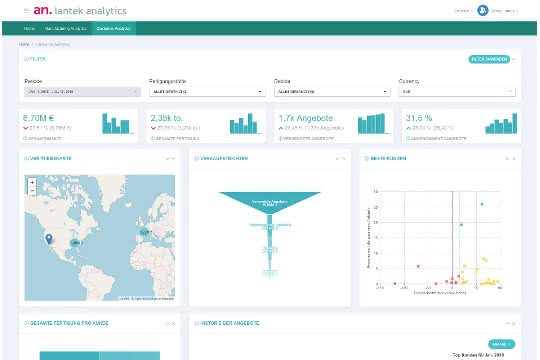Collapse the Beste Kunden panel
This screenshot has height=360, width=540.
[x=507, y=159]
